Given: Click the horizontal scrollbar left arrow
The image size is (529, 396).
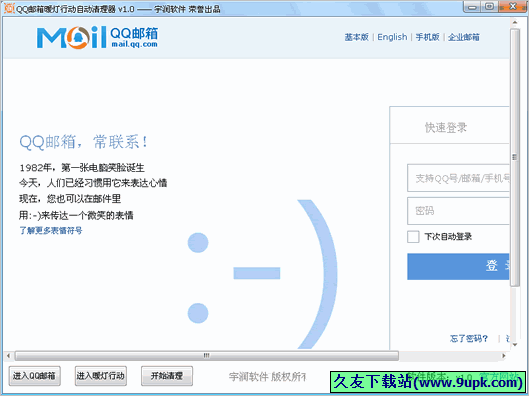Looking at the screenshot, I should (8, 356).
